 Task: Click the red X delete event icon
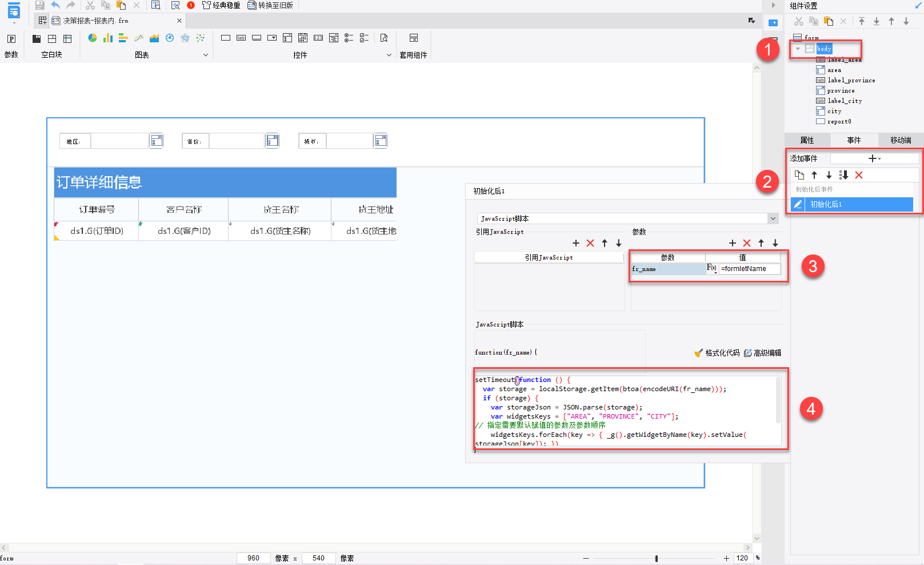(859, 175)
